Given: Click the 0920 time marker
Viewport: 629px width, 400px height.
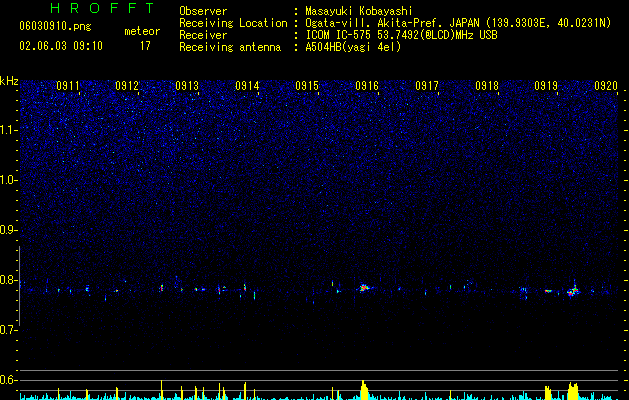Looking at the screenshot, I should tap(606, 86).
